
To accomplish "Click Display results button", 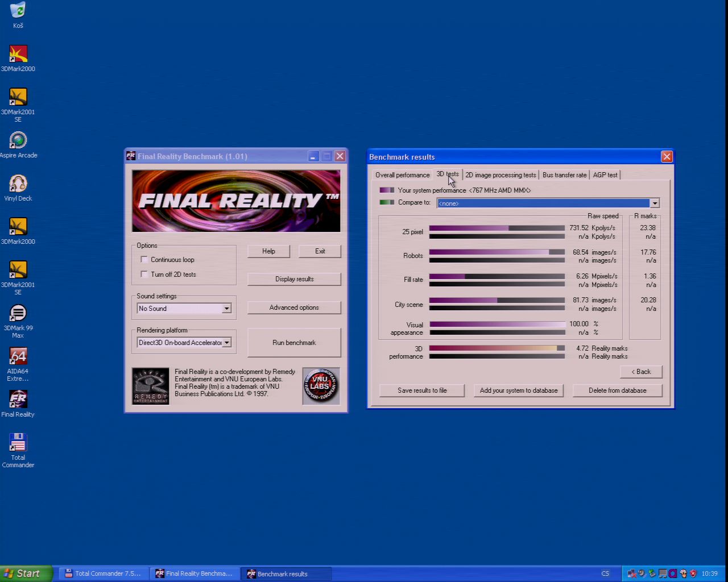I will (294, 279).
